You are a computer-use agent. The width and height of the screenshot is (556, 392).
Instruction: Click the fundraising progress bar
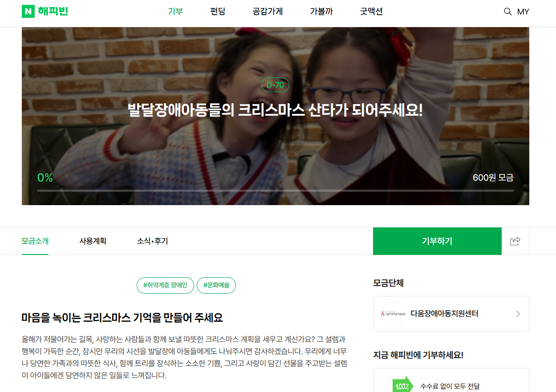[x=276, y=190]
